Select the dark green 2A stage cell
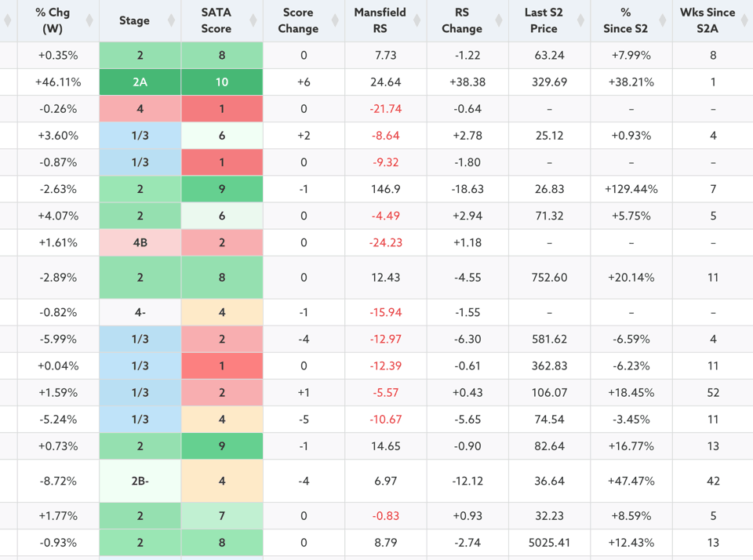753x560 pixels. coord(140,82)
